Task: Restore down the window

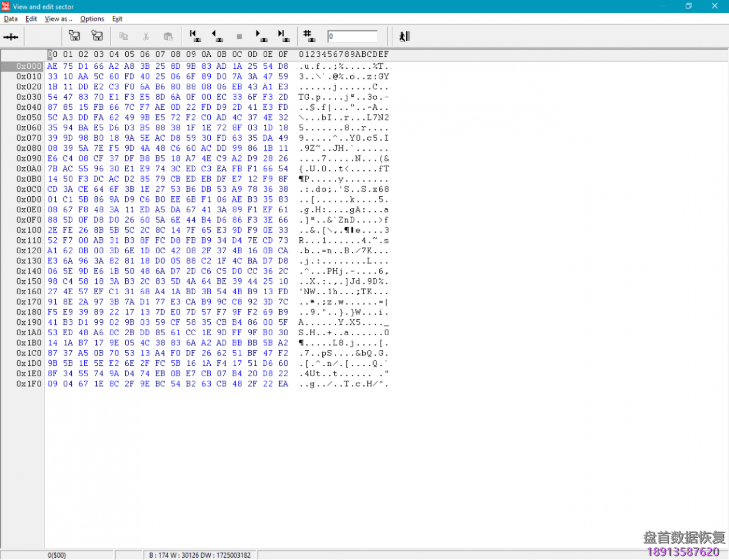Action: point(688,6)
